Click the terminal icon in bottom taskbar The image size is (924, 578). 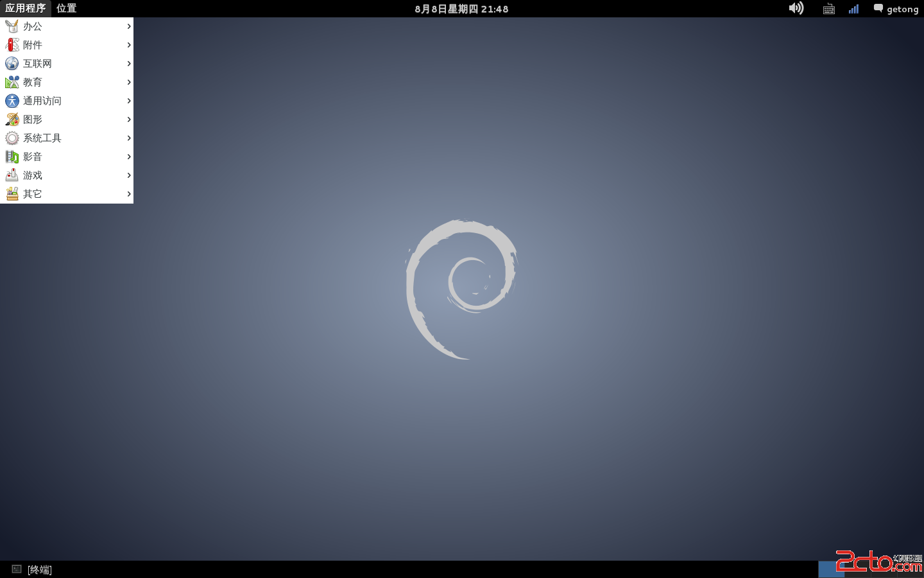pos(17,569)
